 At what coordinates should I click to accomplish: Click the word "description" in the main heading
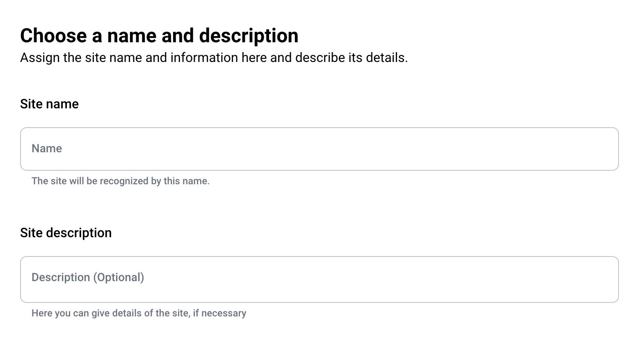(249, 35)
